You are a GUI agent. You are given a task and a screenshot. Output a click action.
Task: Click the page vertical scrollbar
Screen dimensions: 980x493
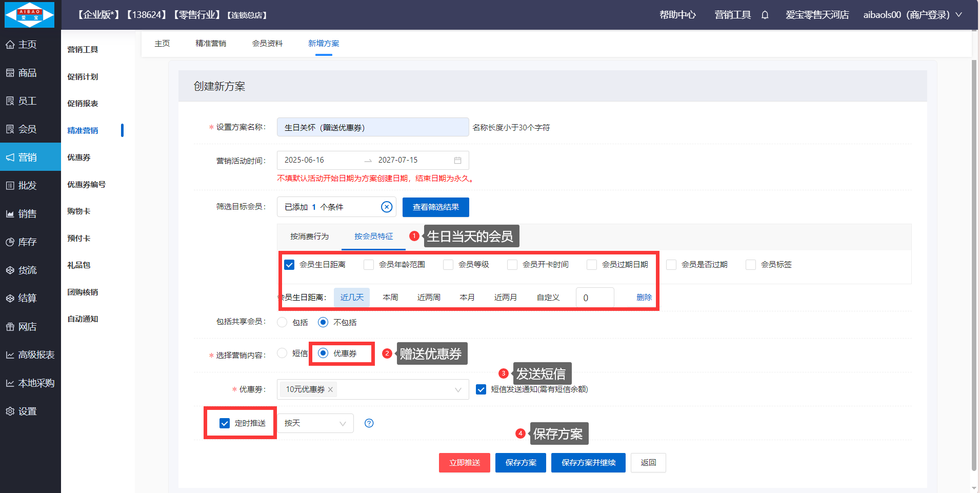pyautogui.click(x=974, y=257)
